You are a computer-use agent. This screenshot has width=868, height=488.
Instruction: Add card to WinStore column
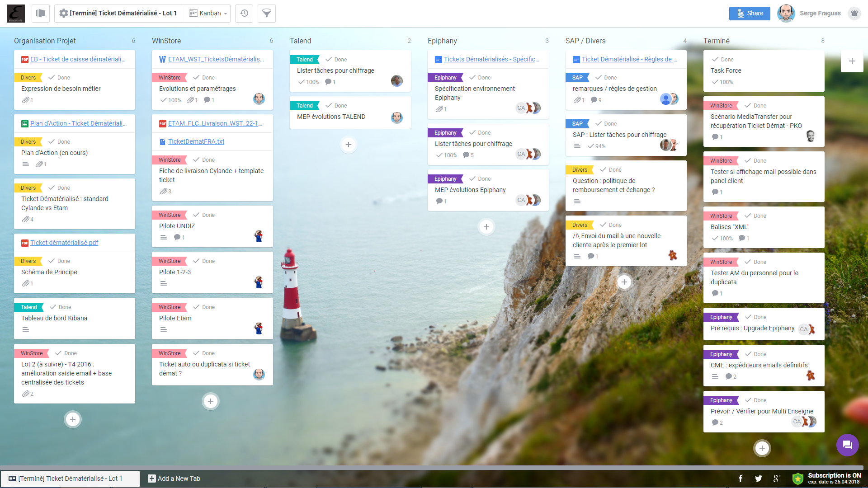pyautogui.click(x=211, y=401)
